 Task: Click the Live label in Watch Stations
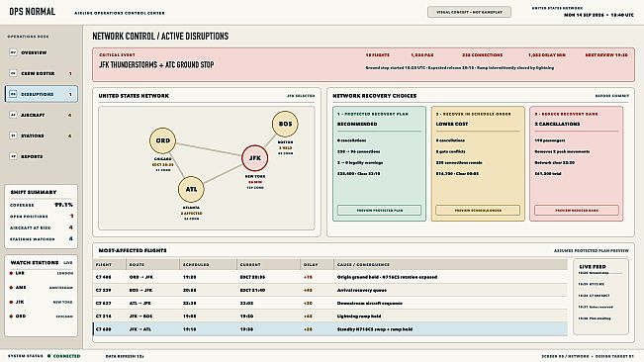pos(68,263)
